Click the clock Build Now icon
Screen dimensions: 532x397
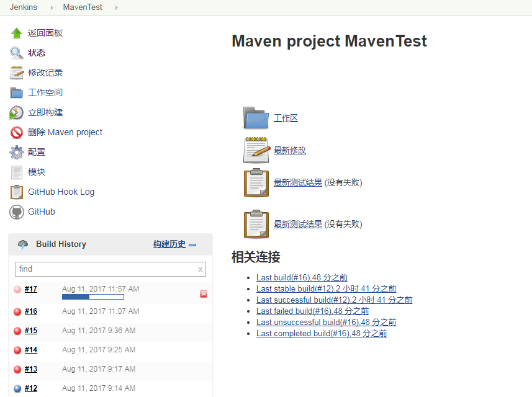[x=16, y=112]
